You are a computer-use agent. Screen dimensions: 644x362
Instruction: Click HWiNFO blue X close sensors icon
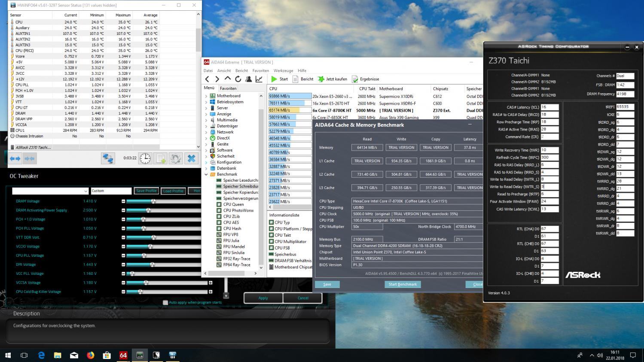[191, 158]
